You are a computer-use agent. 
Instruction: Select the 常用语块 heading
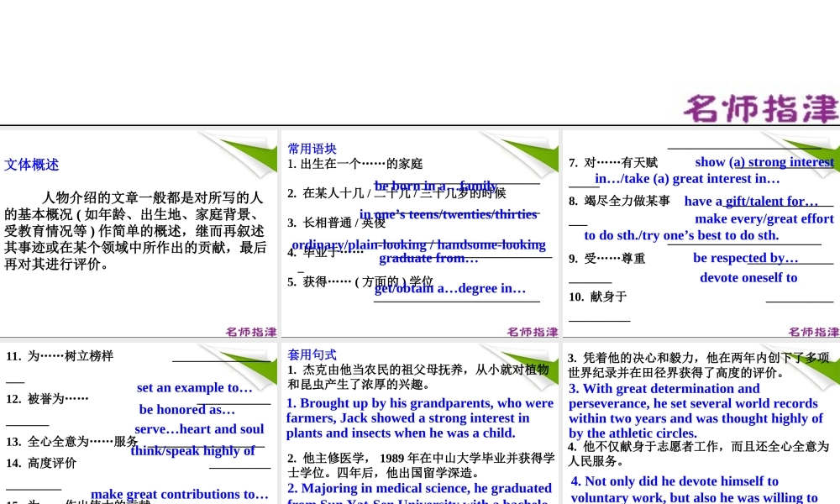312,148
